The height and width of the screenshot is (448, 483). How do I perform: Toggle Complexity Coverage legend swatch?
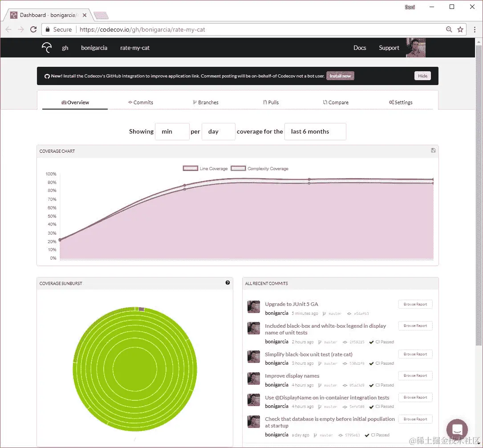[238, 168]
